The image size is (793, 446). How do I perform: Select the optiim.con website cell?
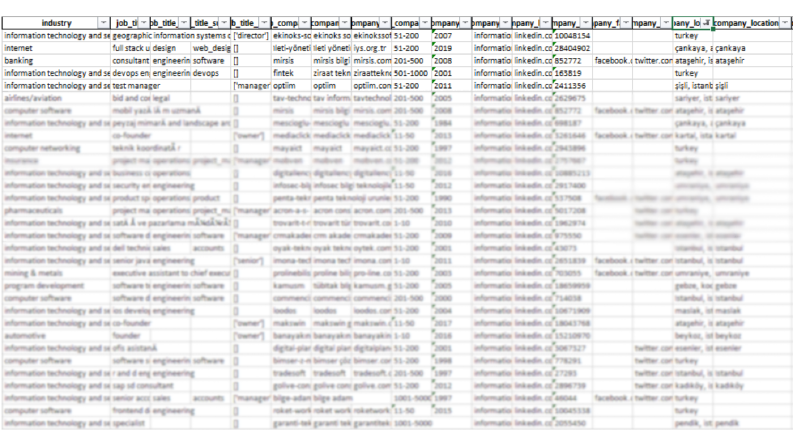[x=371, y=86]
